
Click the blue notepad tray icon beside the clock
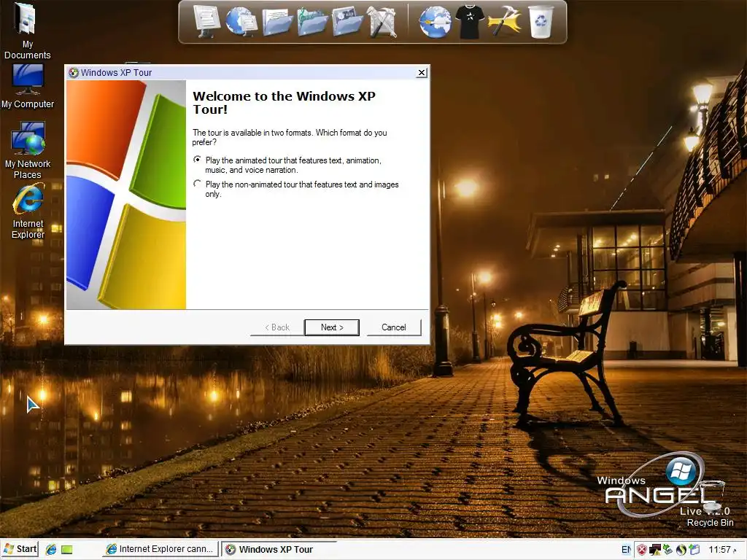coord(694,550)
